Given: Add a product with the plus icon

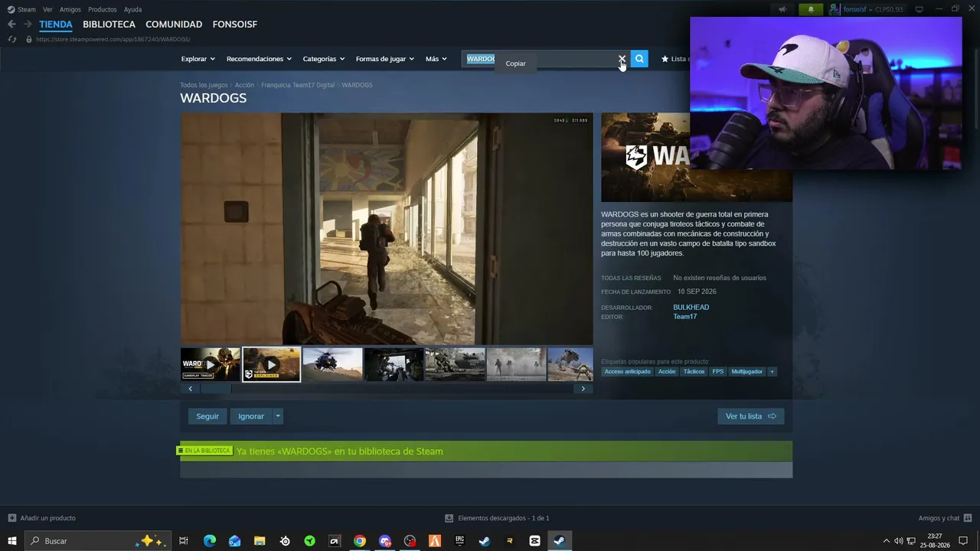Looking at the screenshot, I should (11, 518).
